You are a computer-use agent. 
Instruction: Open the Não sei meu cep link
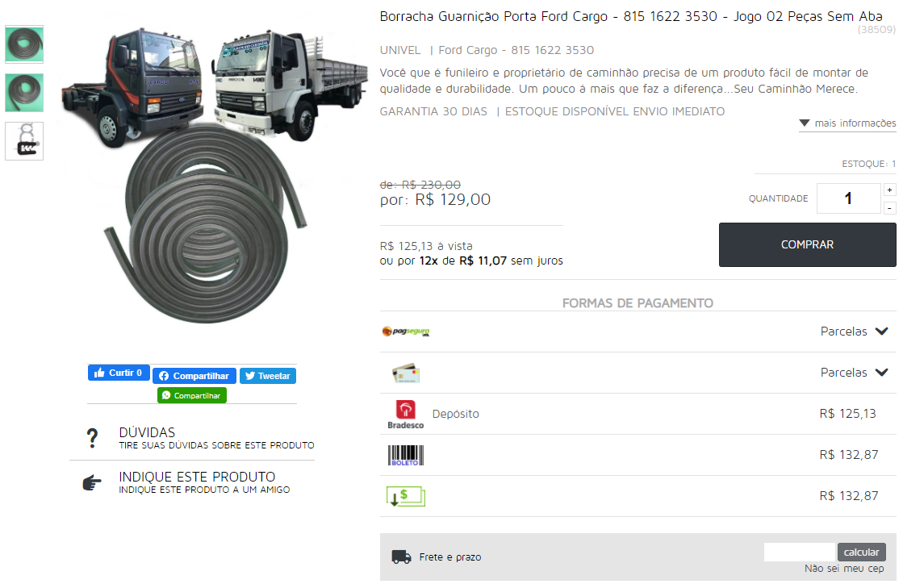click(844, 569)
